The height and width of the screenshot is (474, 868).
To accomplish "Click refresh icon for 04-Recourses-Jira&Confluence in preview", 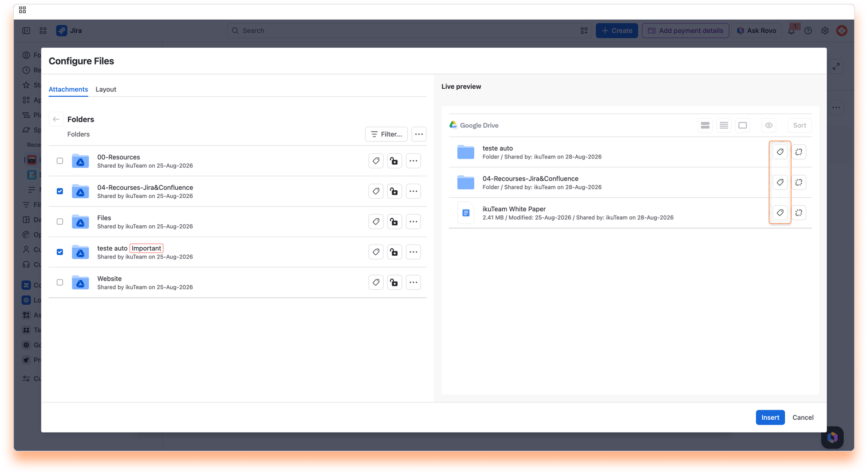I will click(799, 182).
